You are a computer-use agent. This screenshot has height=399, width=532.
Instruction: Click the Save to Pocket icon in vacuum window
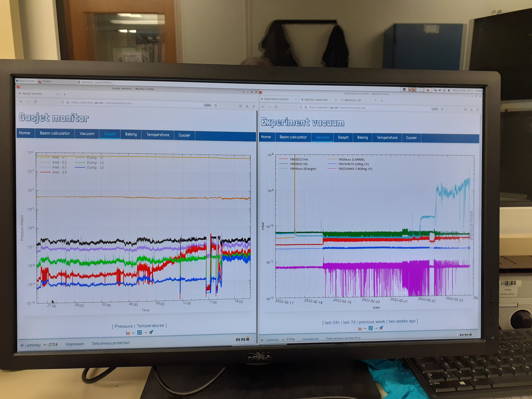click(x=465, y=109)
